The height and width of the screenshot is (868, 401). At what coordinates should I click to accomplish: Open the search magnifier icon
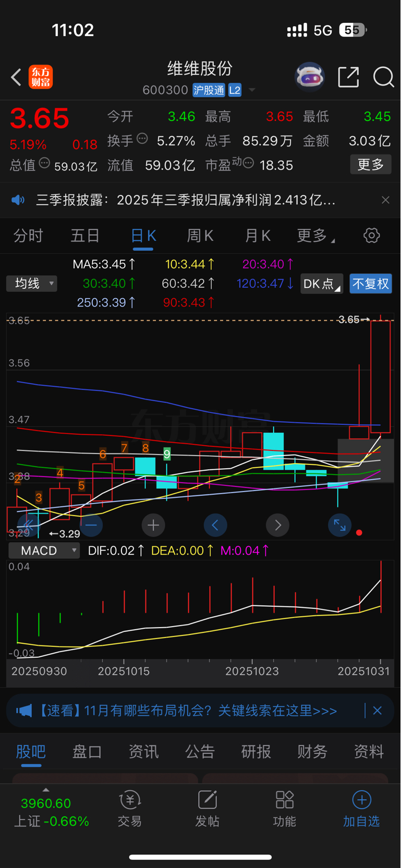(x=384, y=77)
